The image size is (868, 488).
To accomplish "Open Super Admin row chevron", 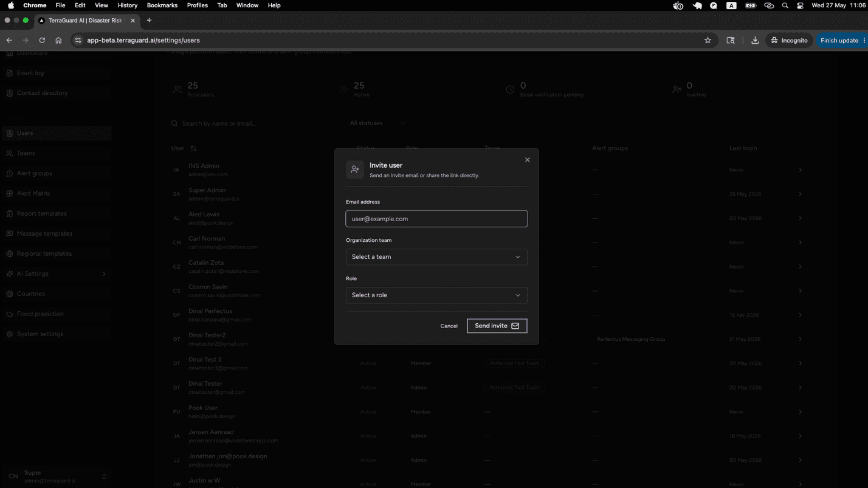I will pos(800,194).
